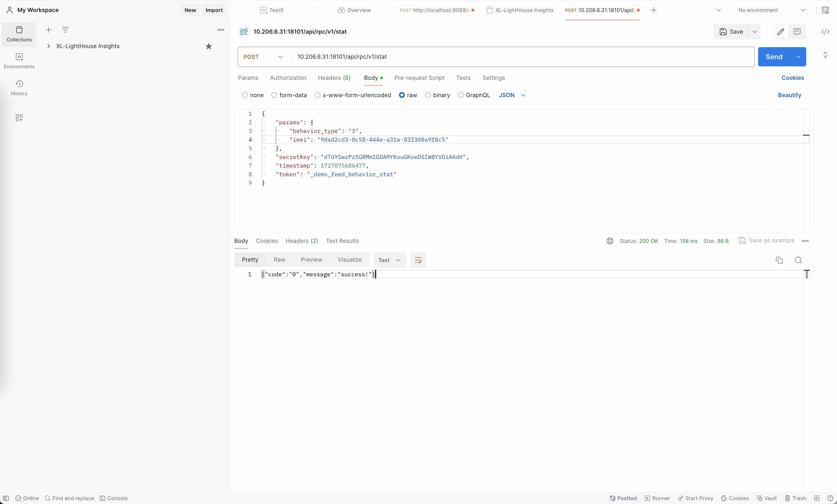Open the help question mark icon

pyautogui.click(x=830, y=498)
